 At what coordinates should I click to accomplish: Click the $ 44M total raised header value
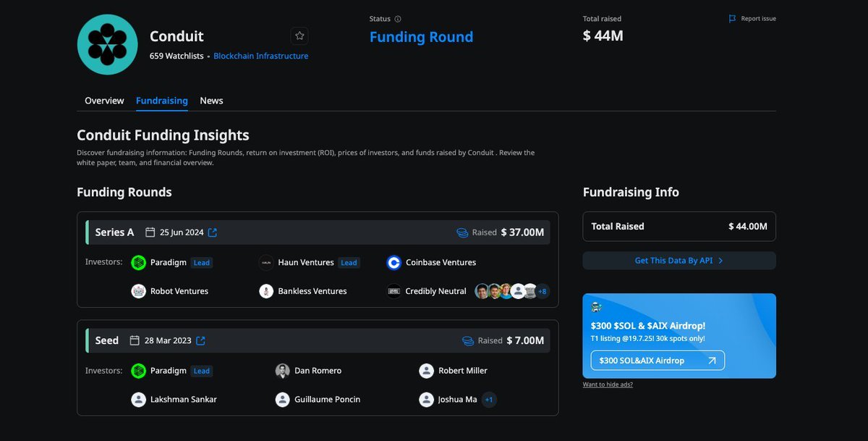tap(603, 35)
